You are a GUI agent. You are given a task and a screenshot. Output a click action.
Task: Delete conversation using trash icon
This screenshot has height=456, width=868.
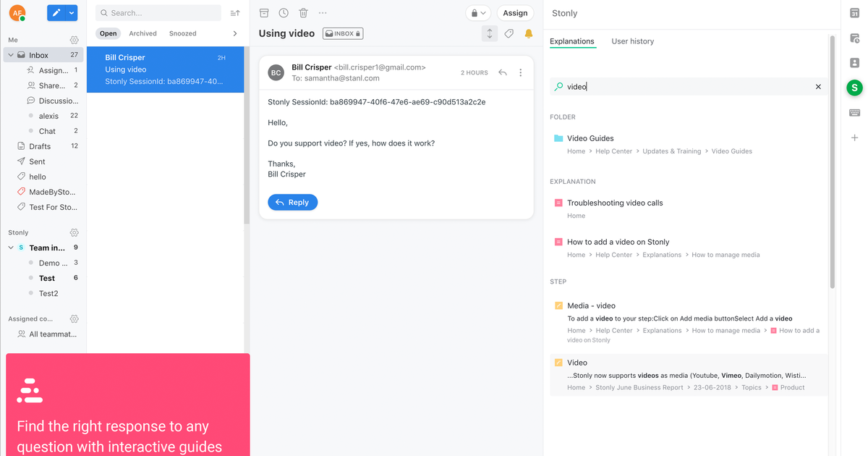303,13
